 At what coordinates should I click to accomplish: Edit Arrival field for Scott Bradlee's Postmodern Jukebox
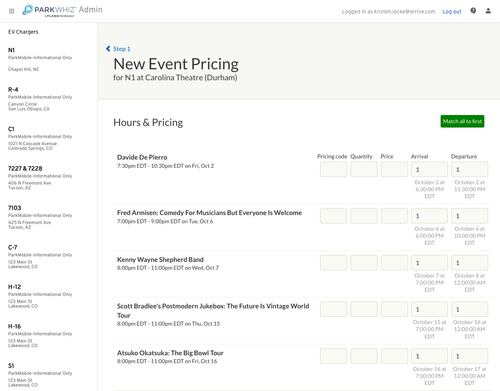pyautogui.click(x=429, y=309)
